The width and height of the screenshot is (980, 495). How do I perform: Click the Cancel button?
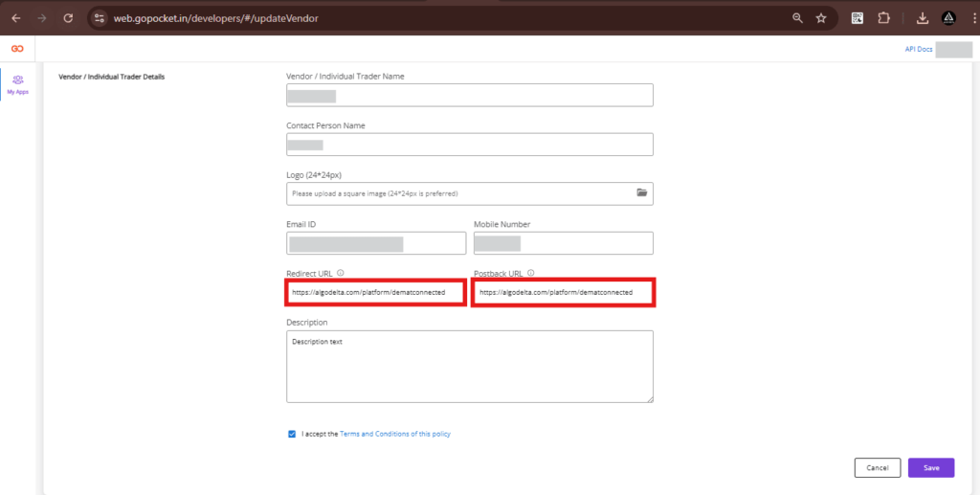tap(877, 467)
